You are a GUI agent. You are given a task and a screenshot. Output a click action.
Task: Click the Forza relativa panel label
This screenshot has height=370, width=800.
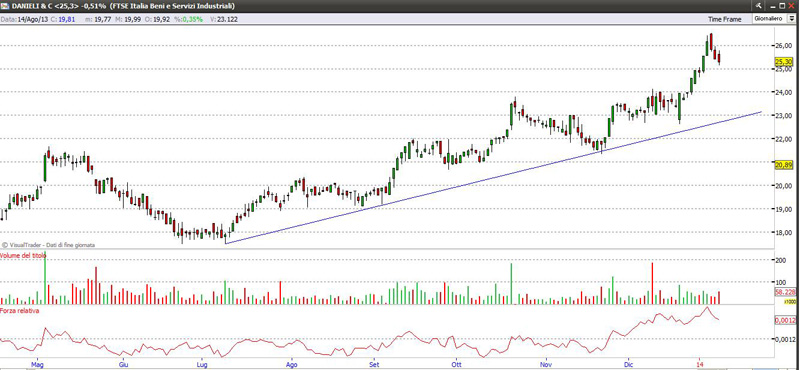point(19,310)
